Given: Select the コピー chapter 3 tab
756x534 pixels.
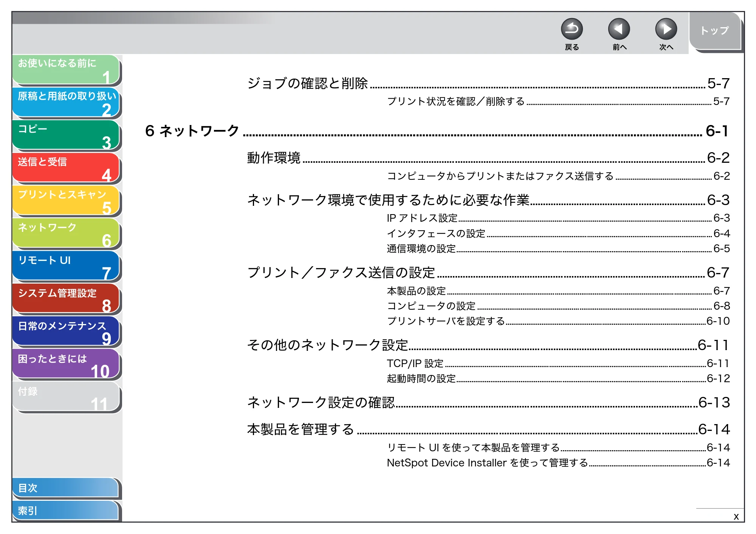Looking at the screenshot, I should click(66, 135).
